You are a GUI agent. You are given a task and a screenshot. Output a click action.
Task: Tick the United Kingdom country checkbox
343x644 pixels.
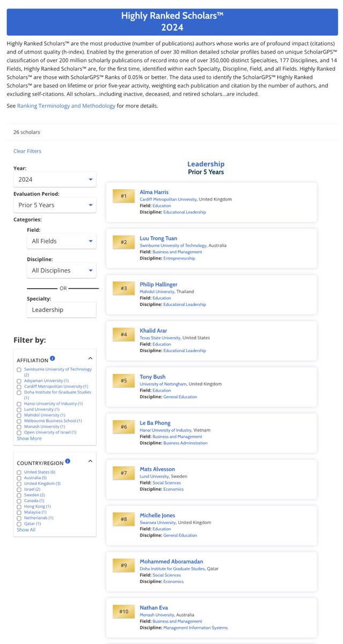click(19, 484)
